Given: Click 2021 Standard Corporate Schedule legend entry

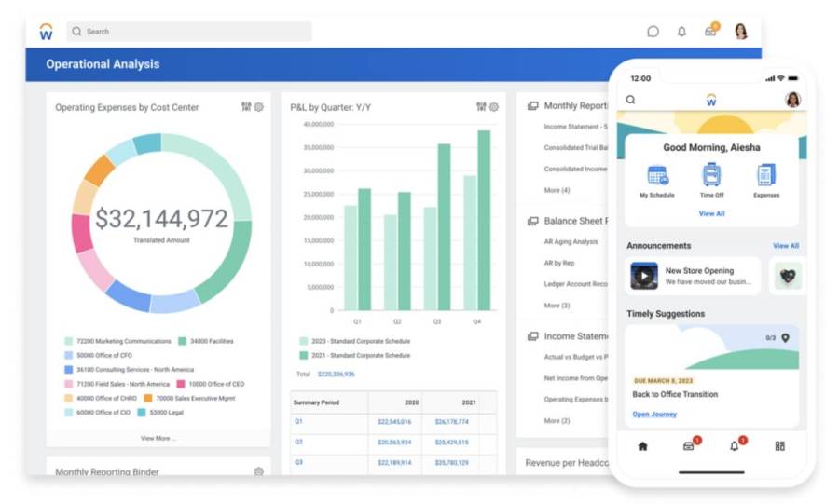Looking at the screenshot, I should tap(355, 356).
